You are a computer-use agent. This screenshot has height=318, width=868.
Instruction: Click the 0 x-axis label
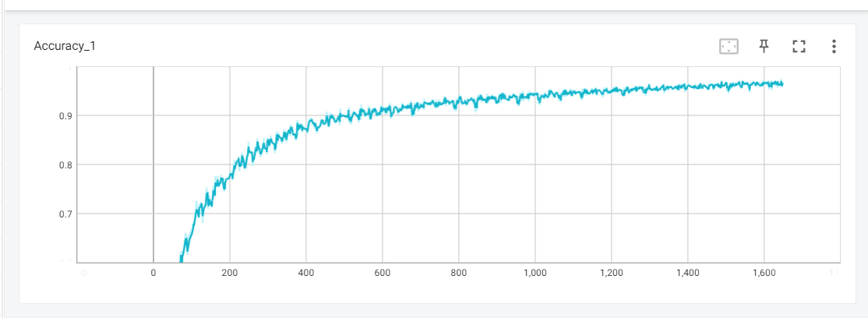tap(153, 273)
